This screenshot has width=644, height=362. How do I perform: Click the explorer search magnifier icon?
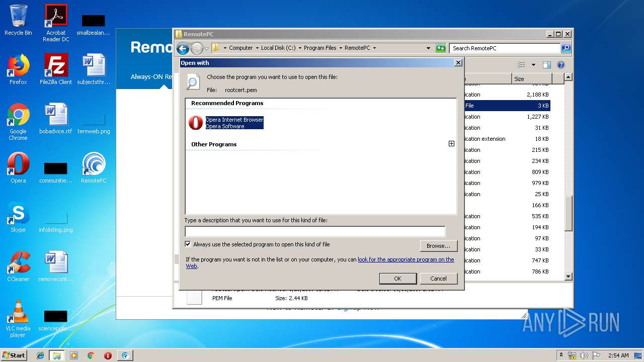[x=566, y=48]
